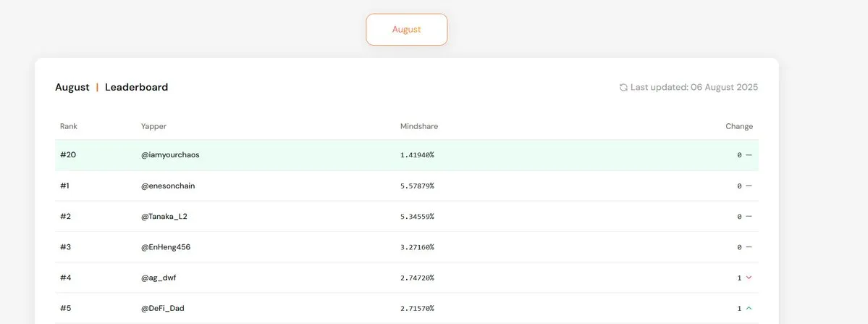Viewport: 868px width, 324px height.
Task: Click the 2.71570% mindshare value
Action: pos(418,309)
